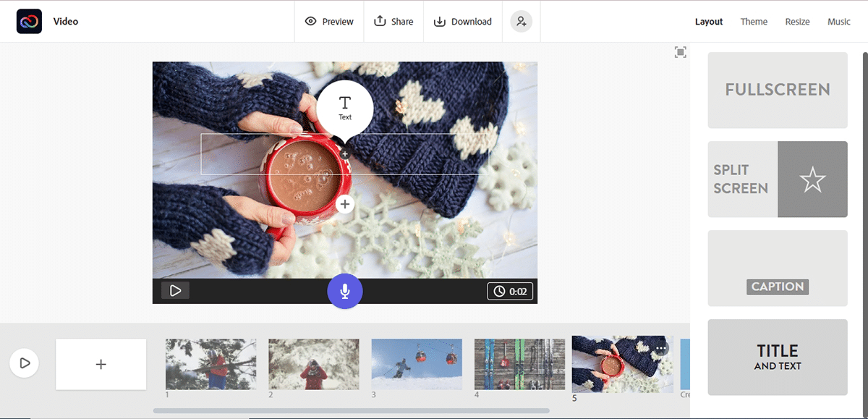868x419 pixels.
Task: Toggle the fit-to-screen view icon
Action: 680,52
